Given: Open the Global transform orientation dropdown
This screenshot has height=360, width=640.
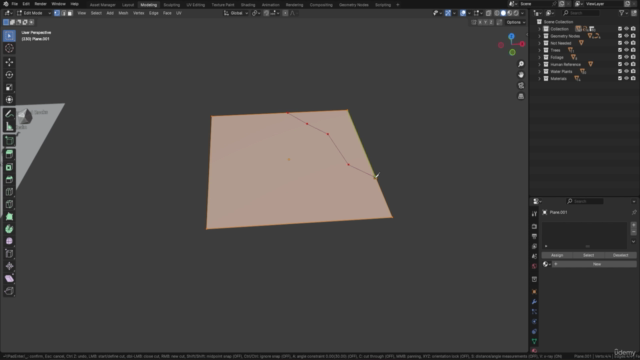Looking at the screenshot, I should [x=236, y=13].
